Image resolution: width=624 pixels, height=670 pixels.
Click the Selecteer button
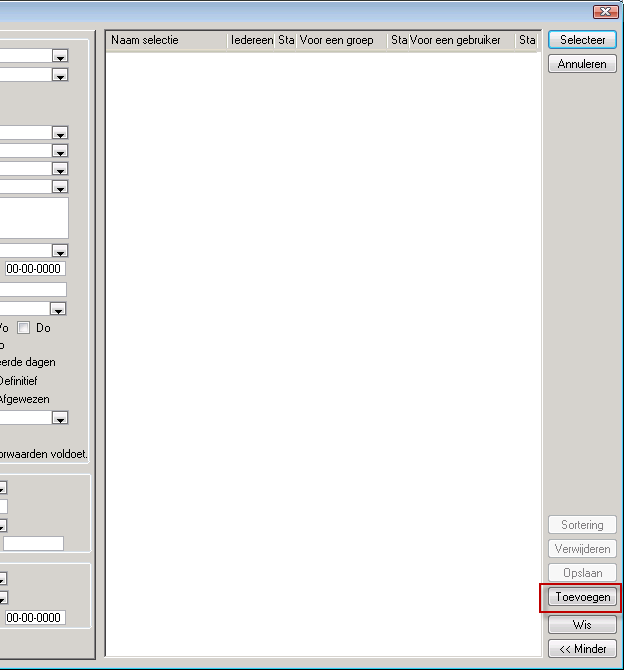click(581, 40)
